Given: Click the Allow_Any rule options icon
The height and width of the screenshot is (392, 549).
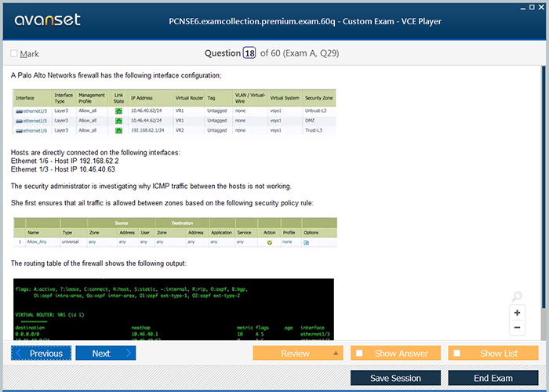Looking at the screenshot, I should point(307,243).
